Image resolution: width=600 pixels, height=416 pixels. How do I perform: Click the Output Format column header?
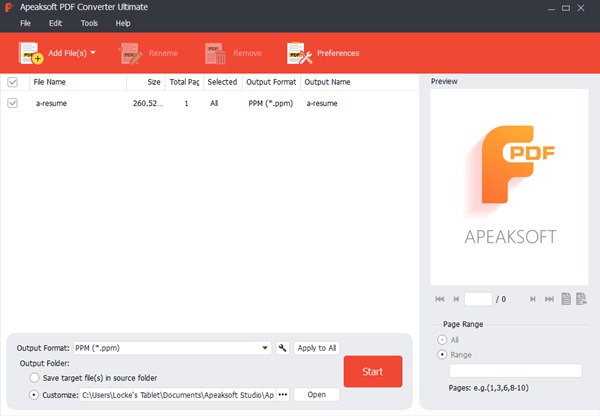pyautogui.click(x=271, y=82)
